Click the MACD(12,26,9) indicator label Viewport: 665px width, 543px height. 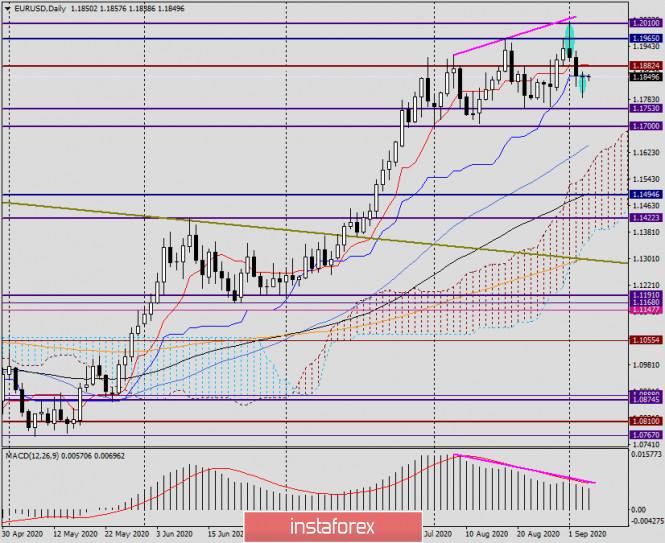(x=32, y=456)
